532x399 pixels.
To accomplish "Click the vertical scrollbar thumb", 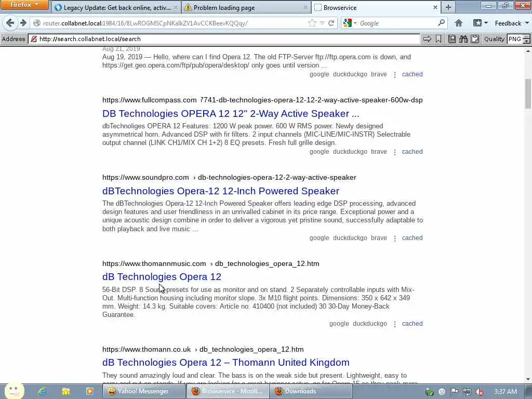I will click(528, 94).
